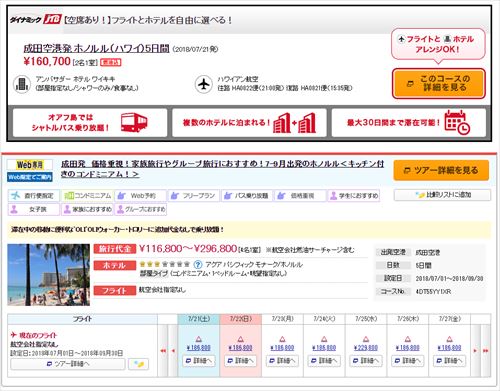Select the 7/21(土) date column header
Viewport: 500px width, 391px height.
(x=199, y=319)
